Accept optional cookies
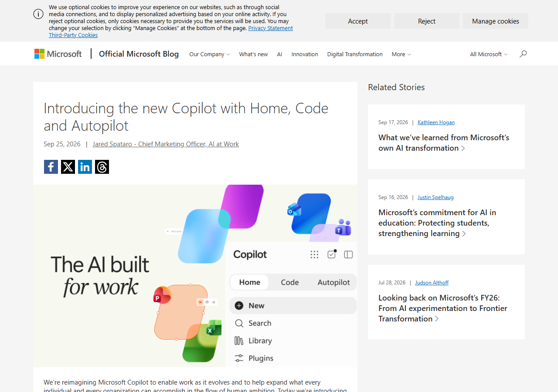 click(358, 21)
